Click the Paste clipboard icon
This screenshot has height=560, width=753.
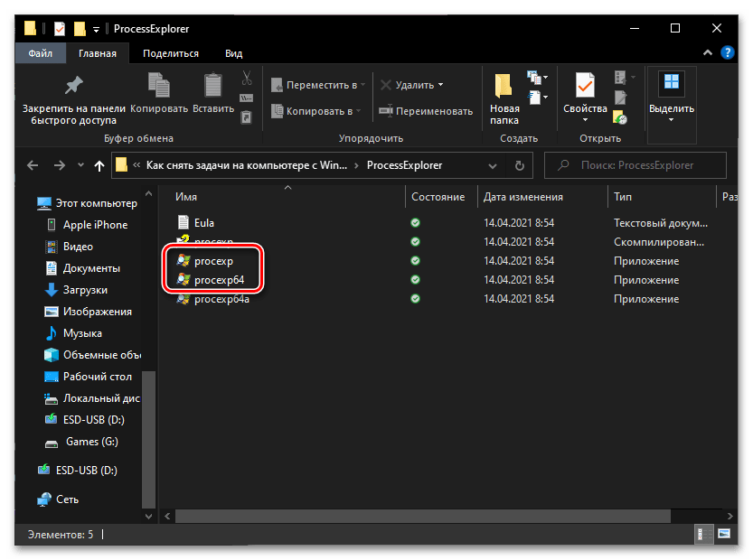tap(212, 87)
